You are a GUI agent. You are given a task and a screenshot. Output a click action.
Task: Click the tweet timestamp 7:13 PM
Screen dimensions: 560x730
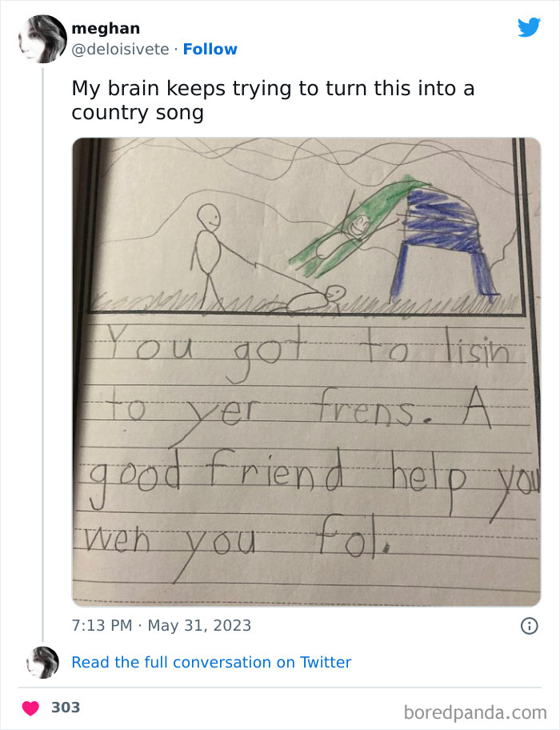pyautogui.click(x=98, y=625)
